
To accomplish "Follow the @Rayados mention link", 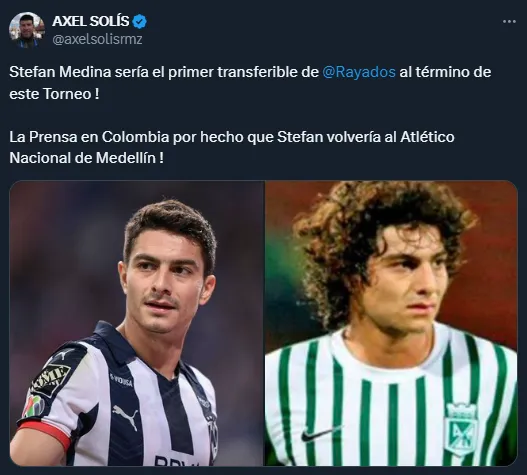I will click(x=359, y=72).
